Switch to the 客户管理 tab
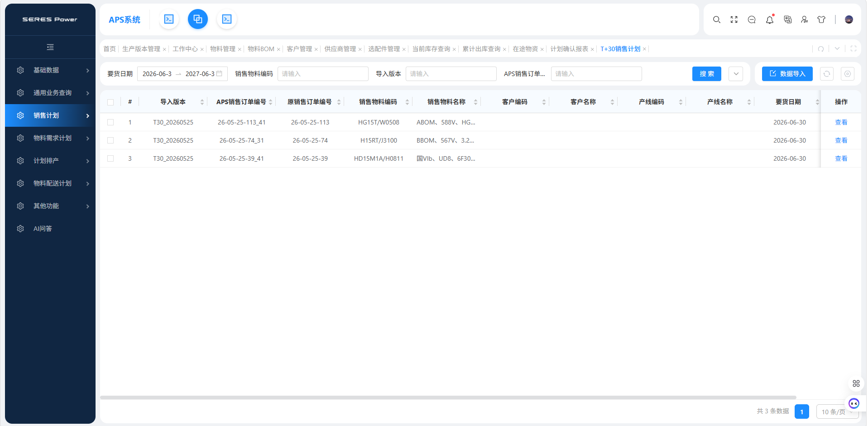This screenshot has height=426, width=868. (x=299, y=49)
